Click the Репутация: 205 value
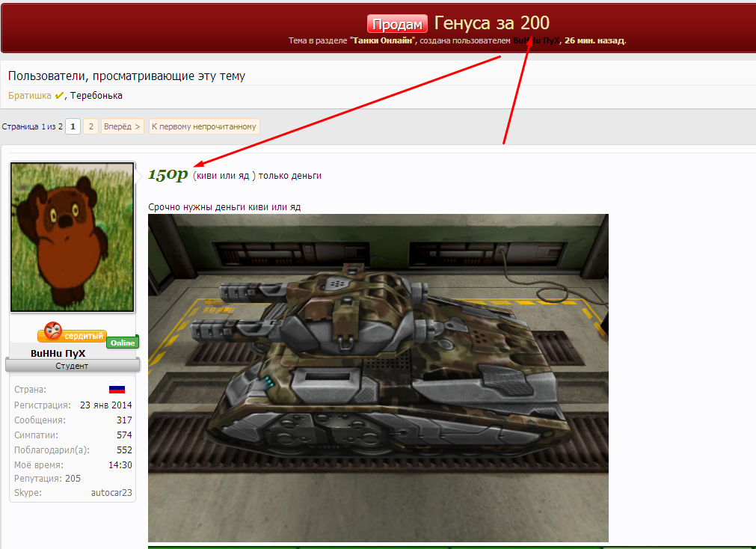This screenshot has width=756, height=549. (x=73, y=479)
